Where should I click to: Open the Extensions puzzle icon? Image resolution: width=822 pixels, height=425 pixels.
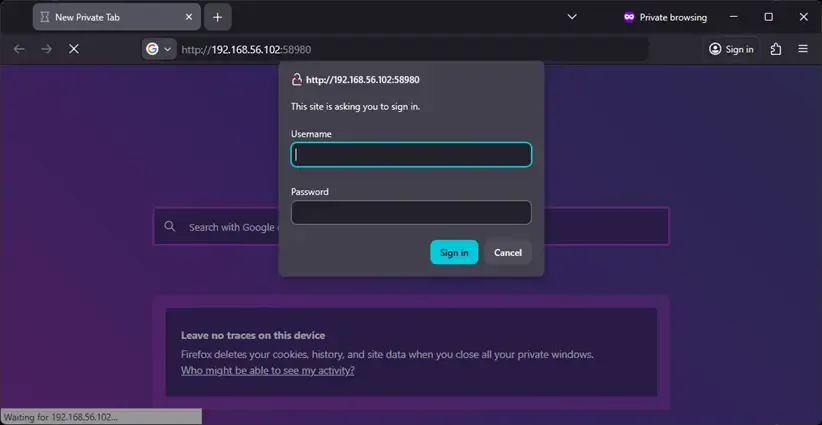pos(775,49)
